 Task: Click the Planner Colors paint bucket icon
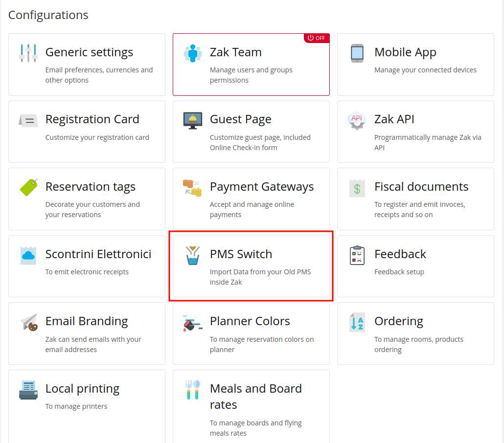[x=193, y=322]
